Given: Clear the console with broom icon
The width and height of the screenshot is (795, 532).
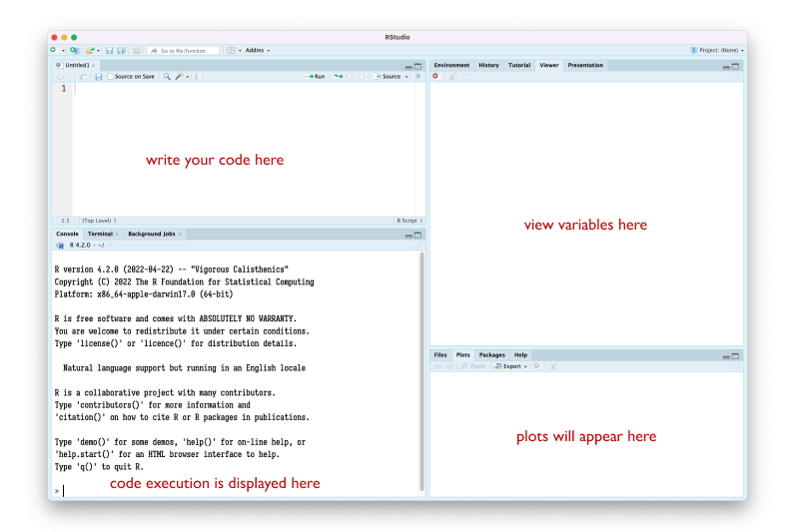Looking at the screenshot, I should pos(417,246).
